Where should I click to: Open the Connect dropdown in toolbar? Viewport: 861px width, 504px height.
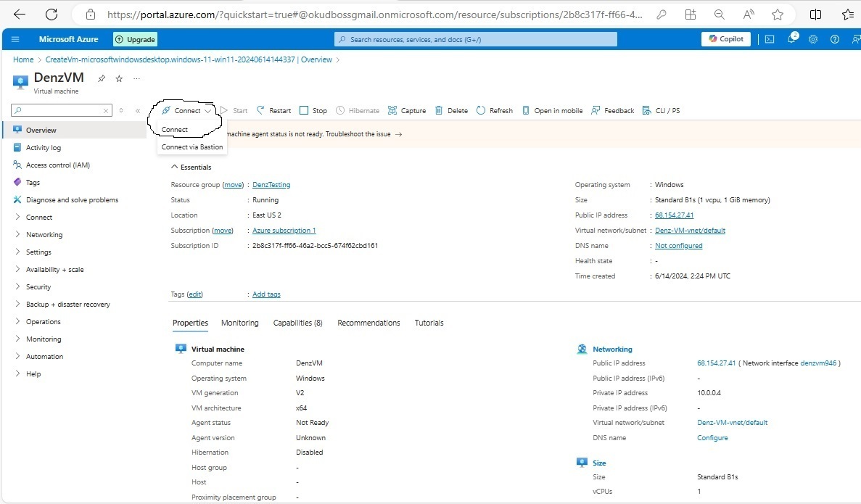point(186,110)
